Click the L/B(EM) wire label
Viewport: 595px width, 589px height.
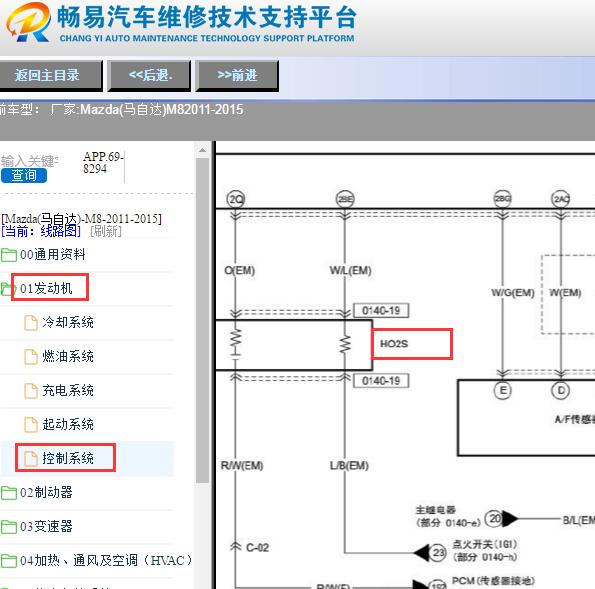(349, 466)
